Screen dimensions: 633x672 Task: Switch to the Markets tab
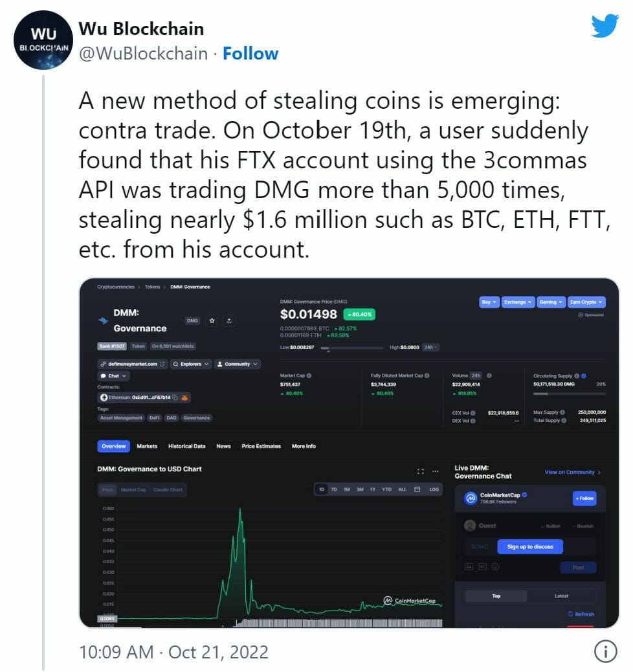tap(147, 446)
